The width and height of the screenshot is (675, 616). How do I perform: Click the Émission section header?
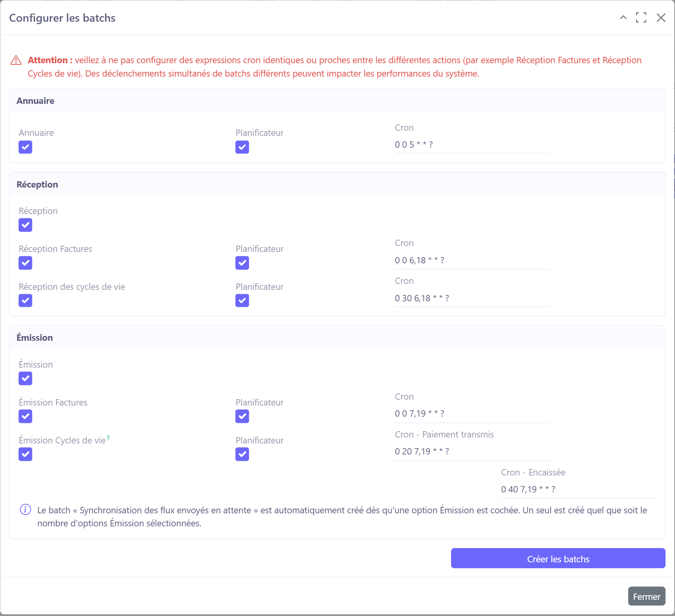pyautogui.click(x=337, y=338)
